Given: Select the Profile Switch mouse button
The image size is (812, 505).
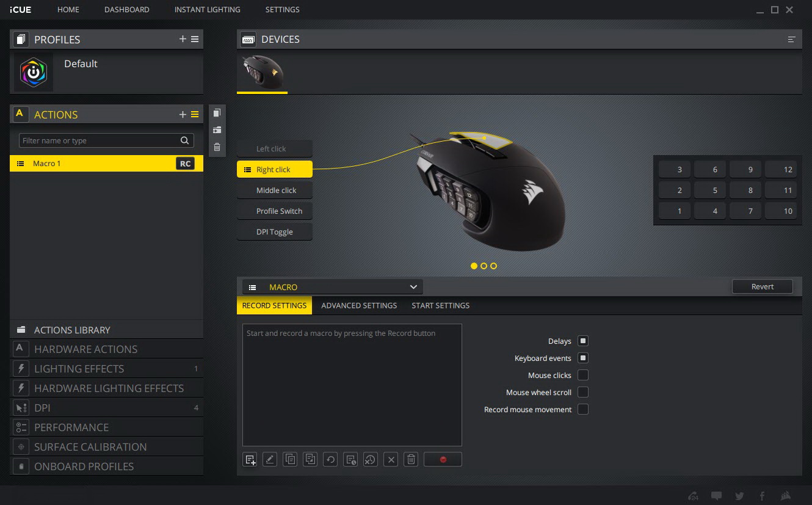Looking at the screenshot, I should tap(275, 211).
